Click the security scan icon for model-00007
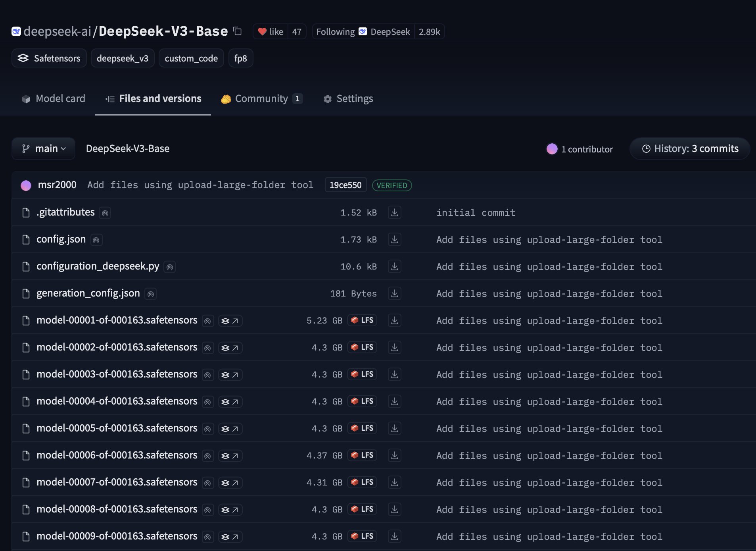The width and height of the screenshot is (756, 551). [x=208, y=483]
